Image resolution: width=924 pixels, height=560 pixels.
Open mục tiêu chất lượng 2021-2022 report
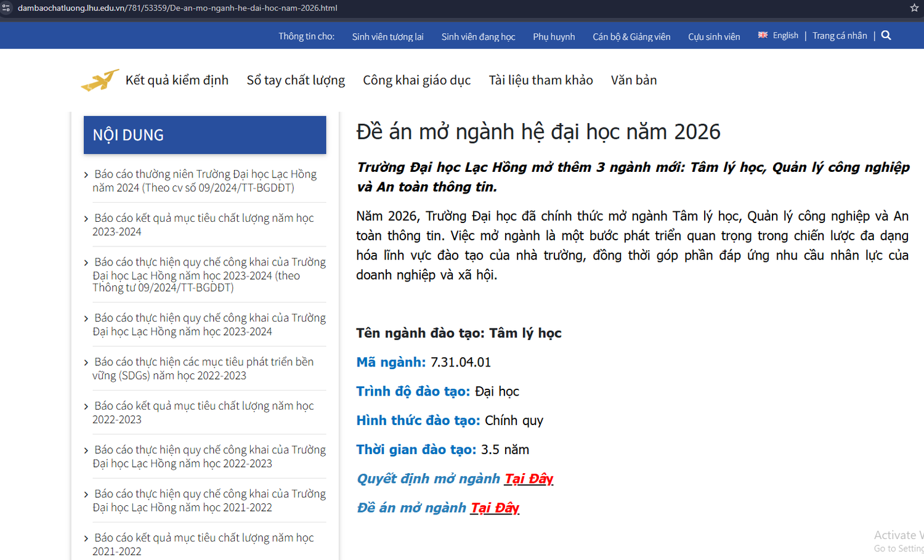[203, 544]
